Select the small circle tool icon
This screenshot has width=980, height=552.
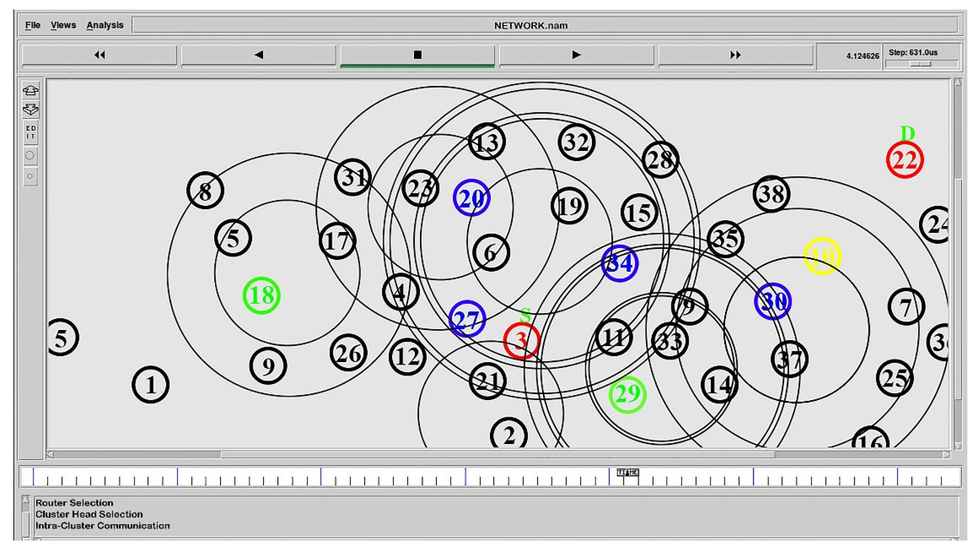30,176
